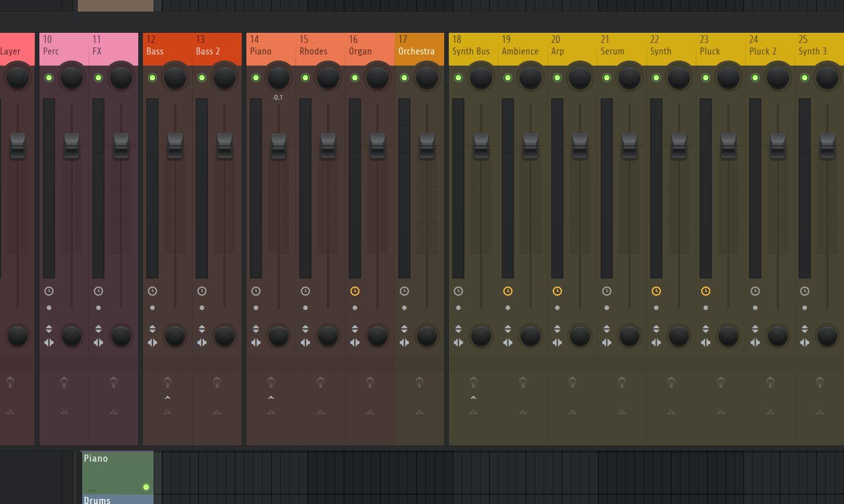Click FX slot icon under Arp track
The height and width of the screenshot is (504, 844).
point(572,382)
